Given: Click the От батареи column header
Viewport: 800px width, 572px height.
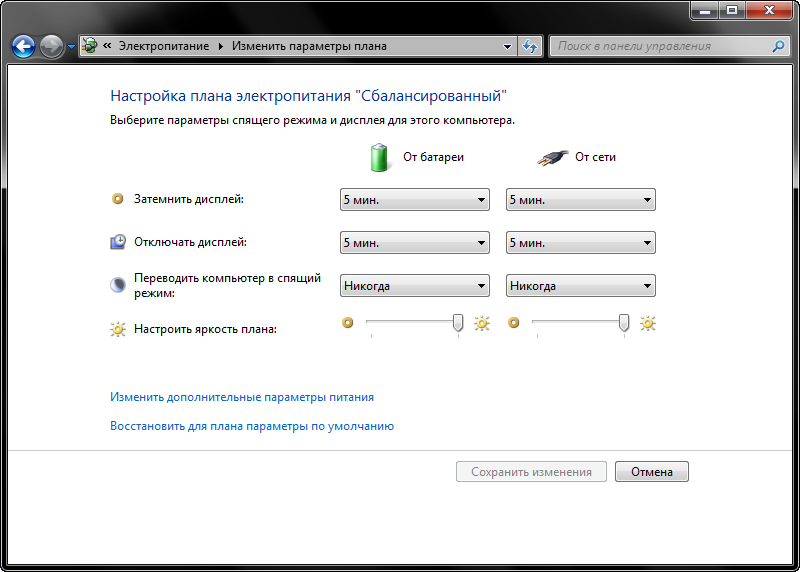Looking at the screenshot, I should [433, 157].
